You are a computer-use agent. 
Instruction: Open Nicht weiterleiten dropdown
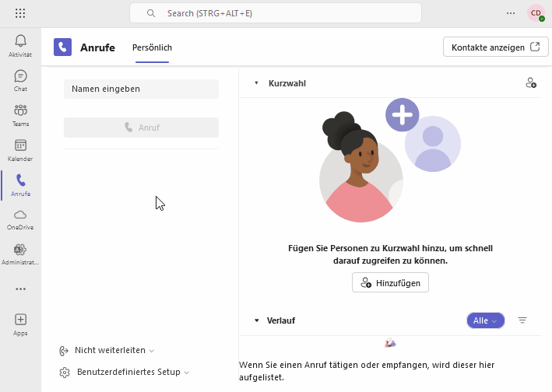pyautogui.click(x=114, y=351)
